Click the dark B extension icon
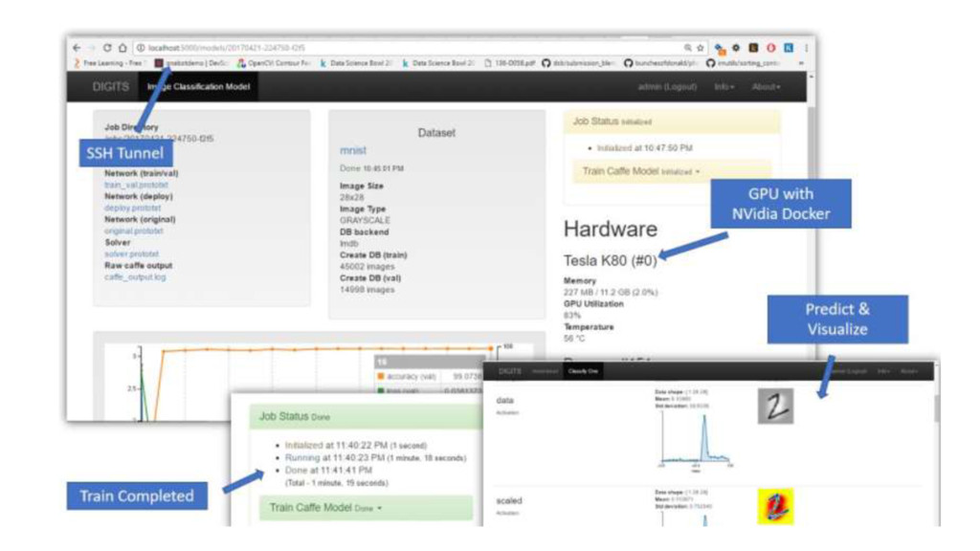The width and height of the screenshot is (980, 551). click(x=754, y=48)
